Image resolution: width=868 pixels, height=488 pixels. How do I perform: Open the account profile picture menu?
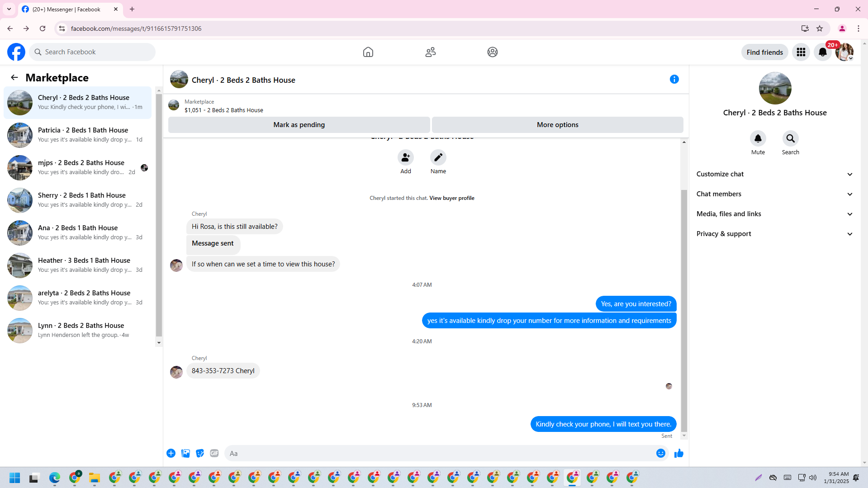(x=844, y=52)
